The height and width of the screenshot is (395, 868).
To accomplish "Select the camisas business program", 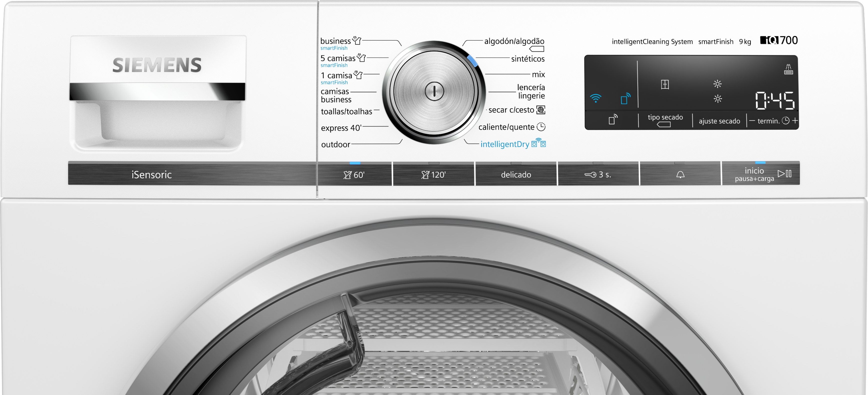I will (x=336, y=95).
